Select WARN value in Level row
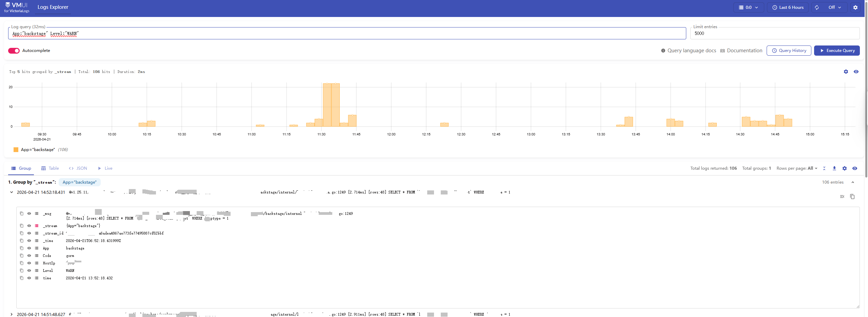The width and height of the screenshot is (868, 317). click(x=70, y=271)
